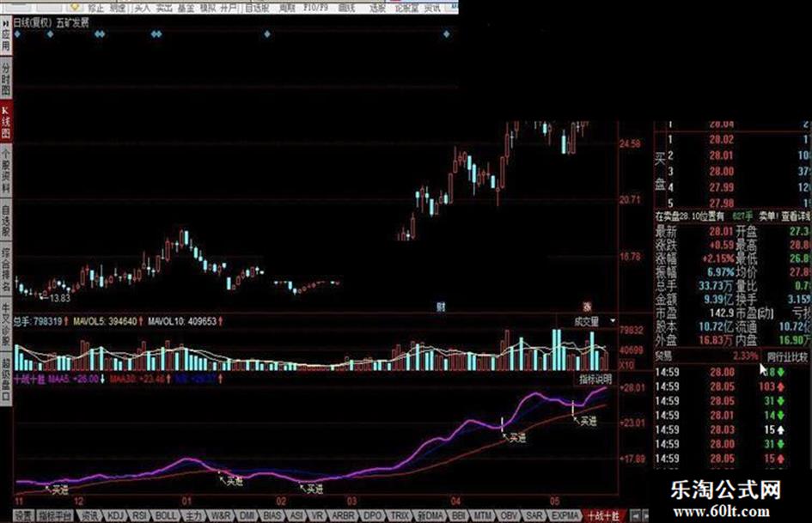Viewport: 812px width, 523px height.
Task: Click the 日线(复权) period label
Action: point(32,23)
